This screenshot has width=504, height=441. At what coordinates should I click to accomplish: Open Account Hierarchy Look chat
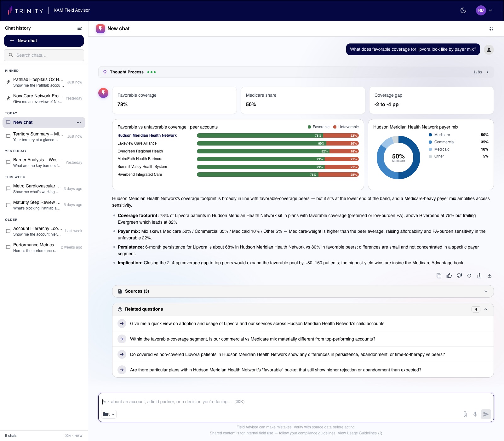(x=44, y=231)
